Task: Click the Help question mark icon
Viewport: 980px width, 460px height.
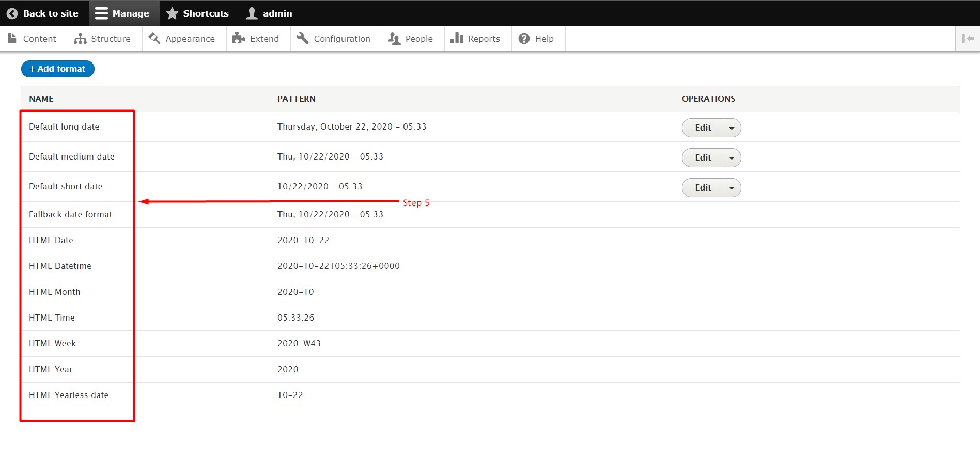Action: [524, 39]
